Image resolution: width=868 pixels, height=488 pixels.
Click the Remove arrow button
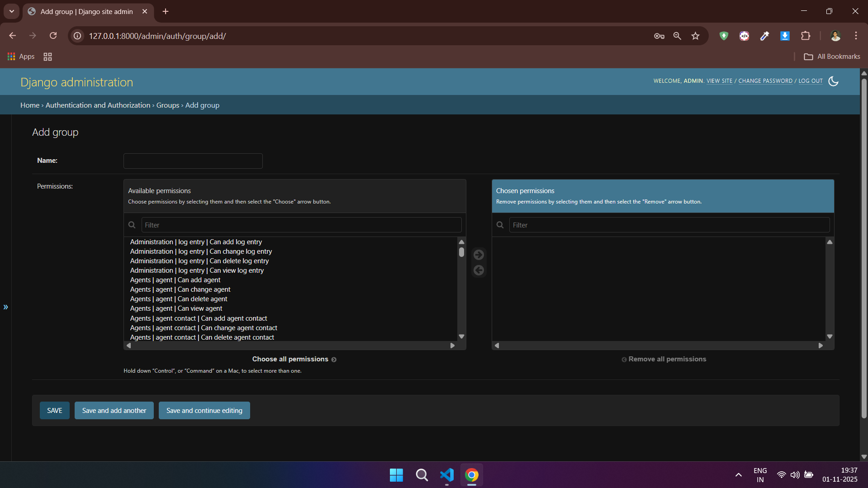479,270
